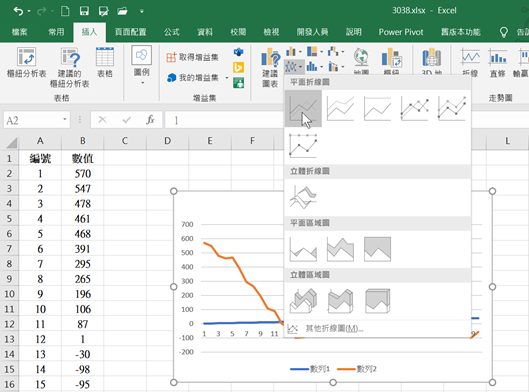The image size is (529, 392).
Task: Select the 2D area chart thumbnail
Action: (x=303, y=249)
